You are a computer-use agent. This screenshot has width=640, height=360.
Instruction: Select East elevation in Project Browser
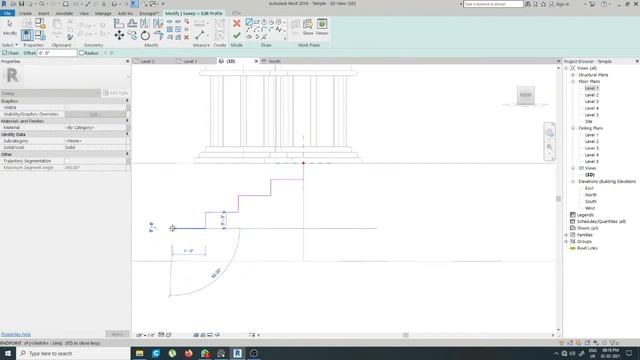(x=589, y=188)
